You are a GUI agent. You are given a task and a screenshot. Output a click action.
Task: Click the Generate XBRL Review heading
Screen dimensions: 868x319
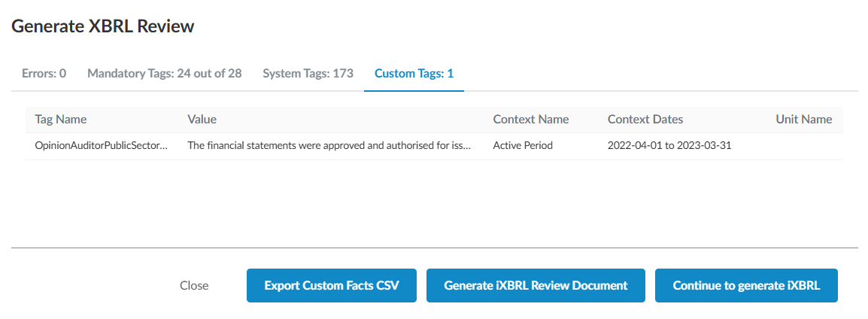click(x=103, y=26)
